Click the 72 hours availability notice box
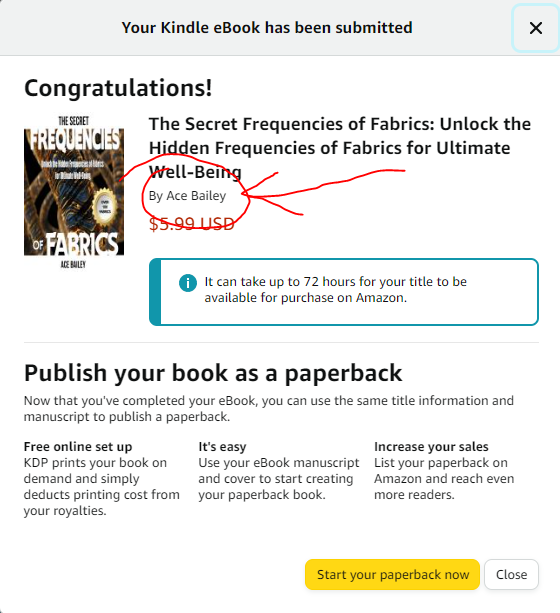The height and width of the screenshot is (613, 560). [344, 292]
